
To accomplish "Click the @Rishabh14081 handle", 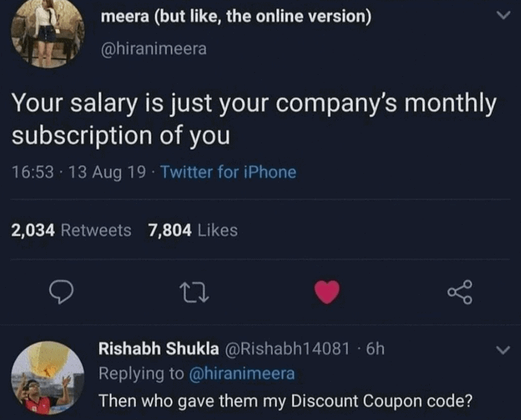I will (x=287, y=348).
